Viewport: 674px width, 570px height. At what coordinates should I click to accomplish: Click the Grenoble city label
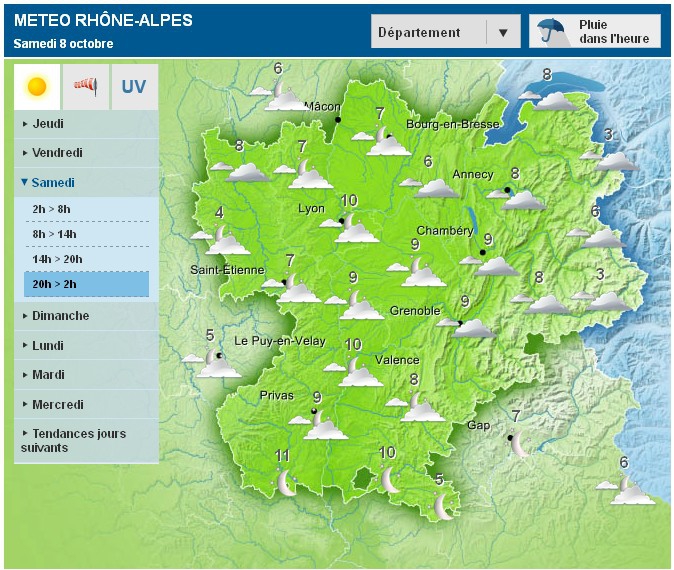point(415,311)
